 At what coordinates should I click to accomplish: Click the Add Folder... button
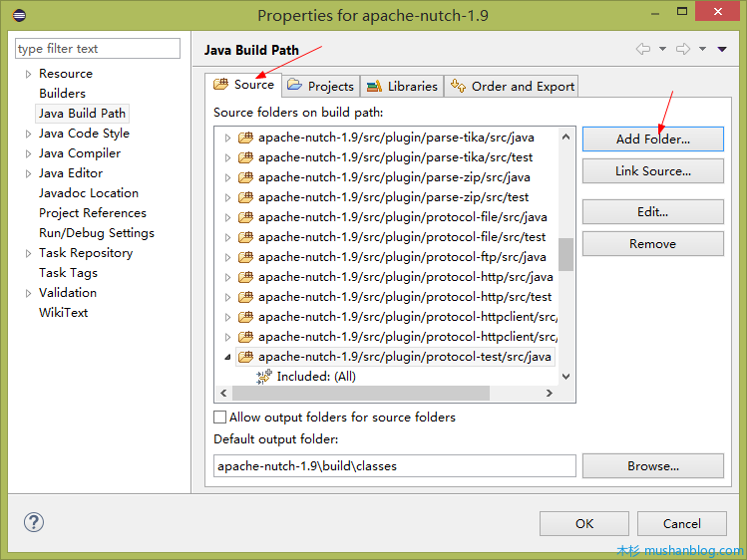coord(652,139)
